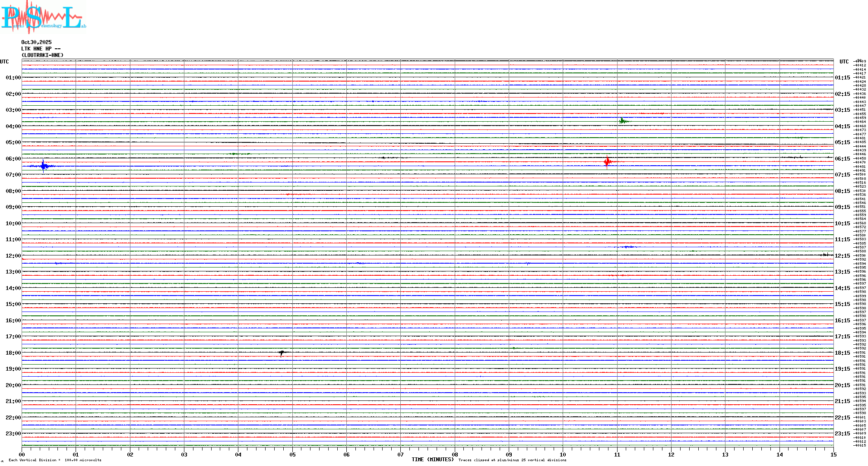Image resolution: width=868 pixels, height=466 pixels.
Task: Click minute 15 on bottom axis
Action: click(x=833, y=454)
